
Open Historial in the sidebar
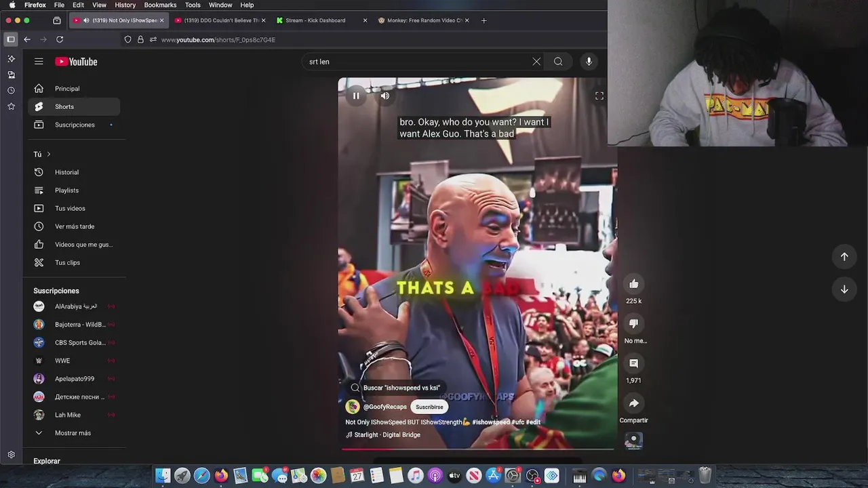point(74,172)
